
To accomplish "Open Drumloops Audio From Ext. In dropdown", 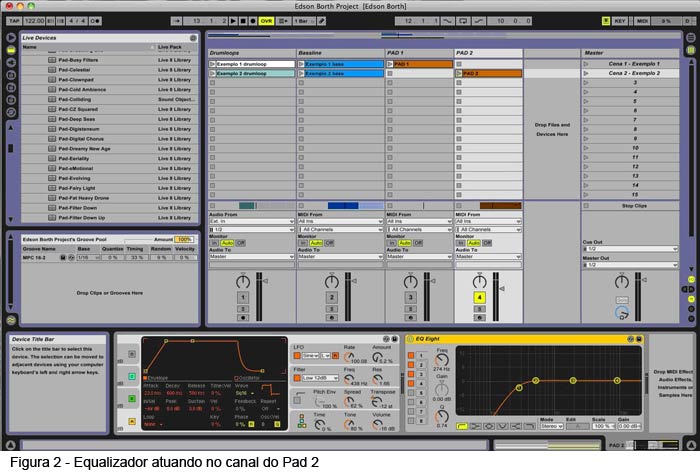I will (251, 221).
